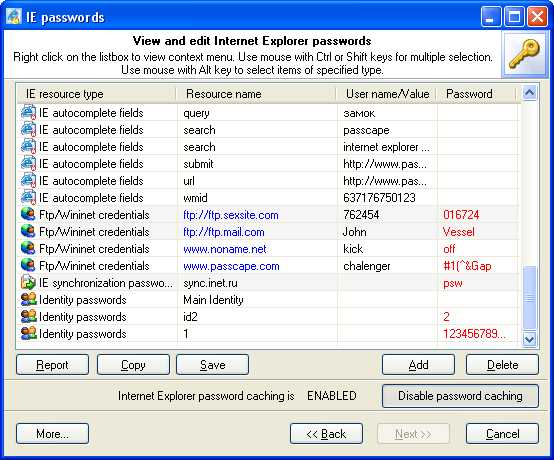
Task: Click the globe icon for ftp.sexsite.com row
Action: [28, 214]
